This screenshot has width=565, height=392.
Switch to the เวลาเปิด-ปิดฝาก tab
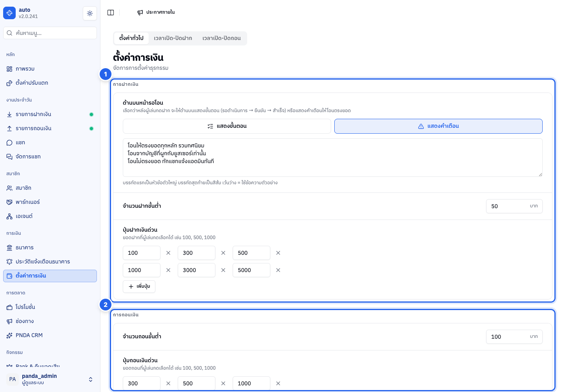(x=173, y=38)
